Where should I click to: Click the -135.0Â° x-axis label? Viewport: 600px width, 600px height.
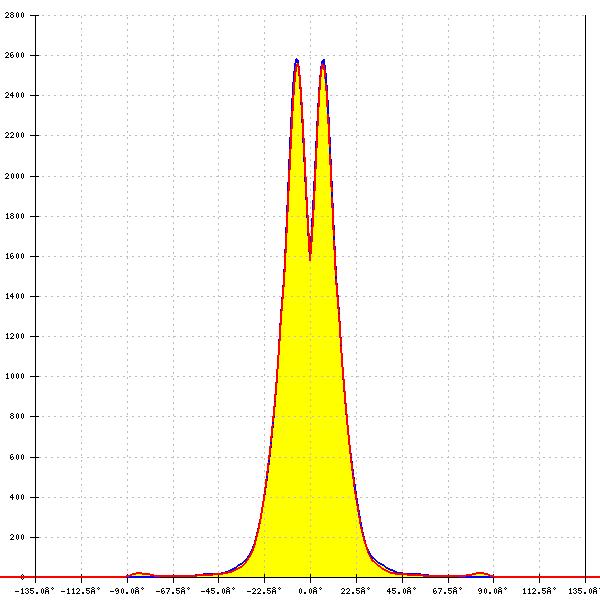(34, 591)
